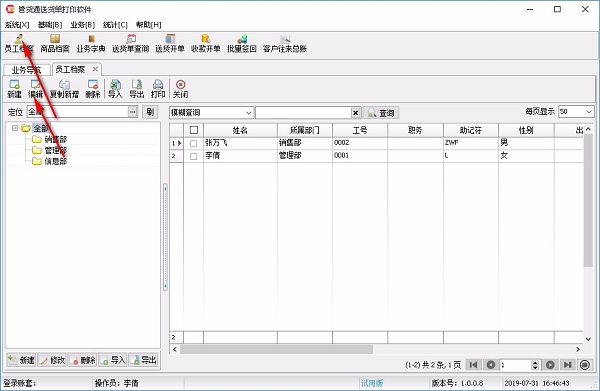The width and height of the screenshot is (600, 391).
Task: Open the 每页显示 page size dropdown
Action: tap(589, 111)
